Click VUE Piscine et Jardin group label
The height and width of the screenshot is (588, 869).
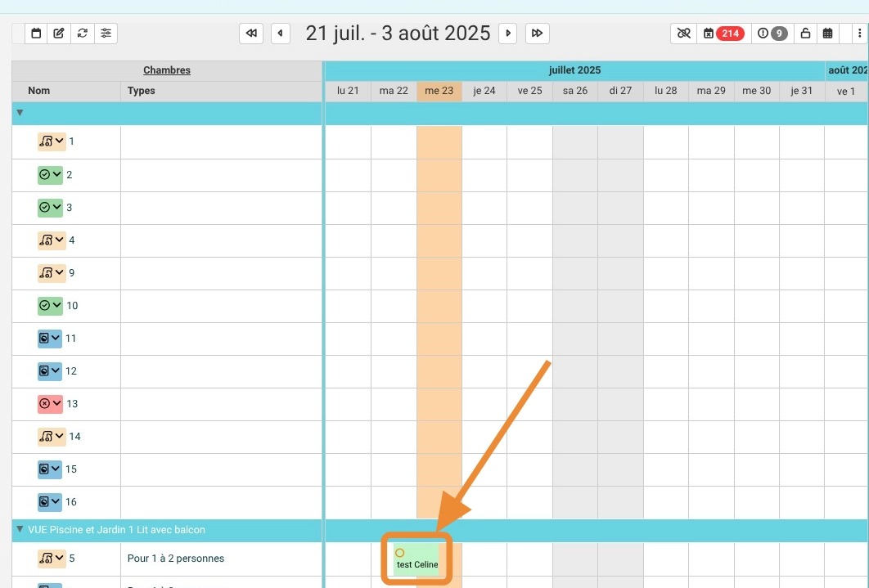click(116, 530)
